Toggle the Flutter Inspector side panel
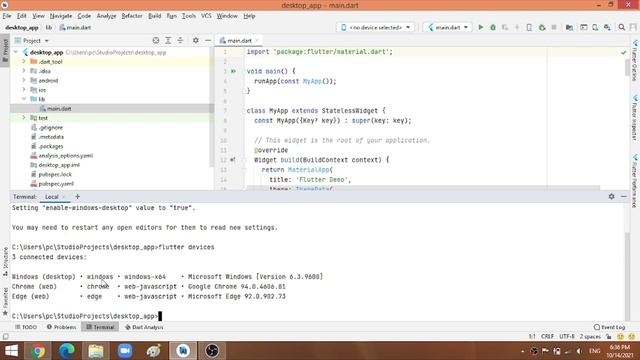 [x=635, y=118]
